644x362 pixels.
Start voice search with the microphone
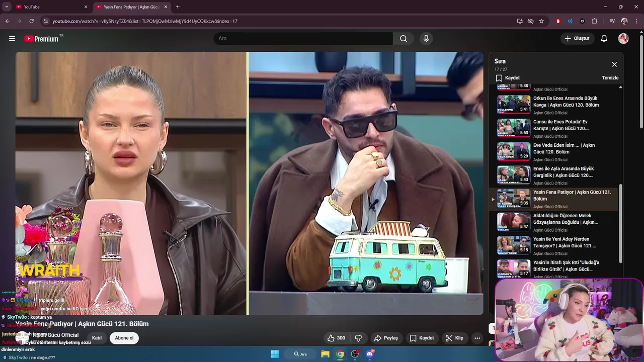tap(426, 39)
